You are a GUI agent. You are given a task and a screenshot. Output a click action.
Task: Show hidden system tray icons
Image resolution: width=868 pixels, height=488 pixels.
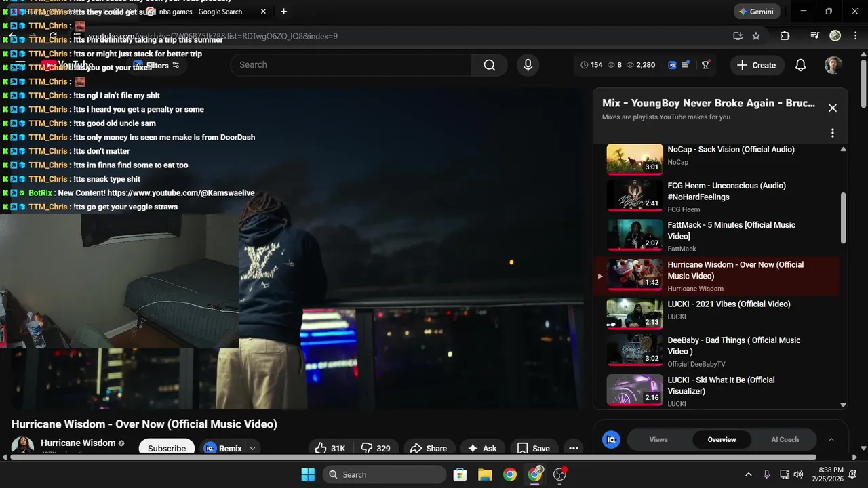(748, 474)
